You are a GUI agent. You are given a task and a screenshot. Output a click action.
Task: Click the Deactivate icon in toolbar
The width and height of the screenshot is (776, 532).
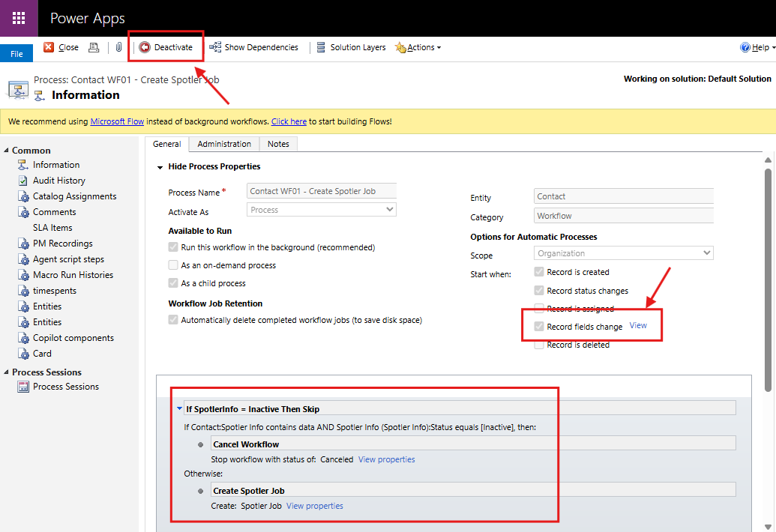click(145, 47)
